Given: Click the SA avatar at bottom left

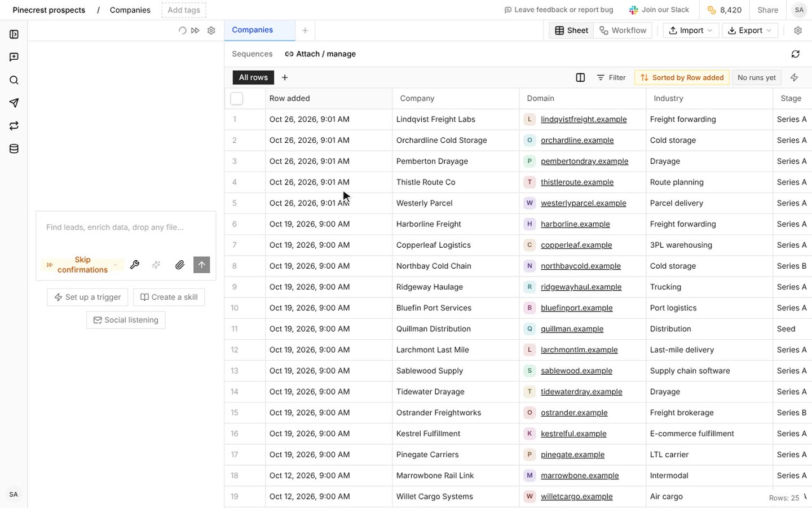Looking at the screenshot, I should [x=14, y=494].
